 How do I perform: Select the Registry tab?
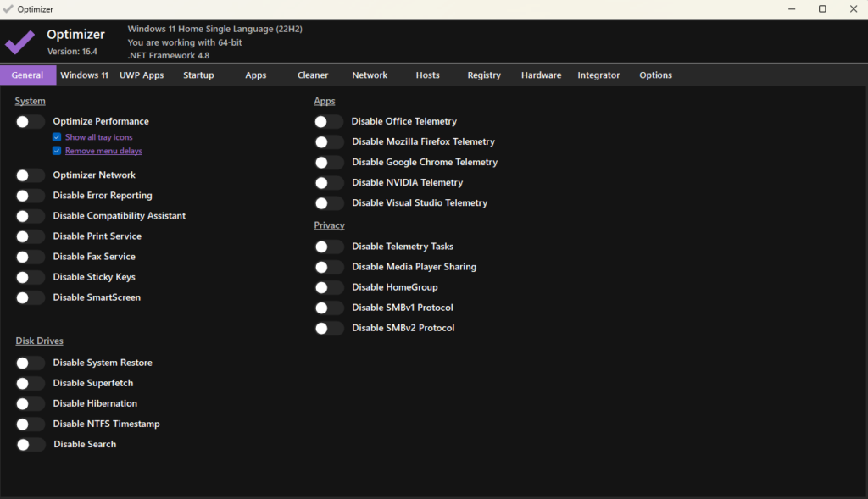tap(484, 75)
